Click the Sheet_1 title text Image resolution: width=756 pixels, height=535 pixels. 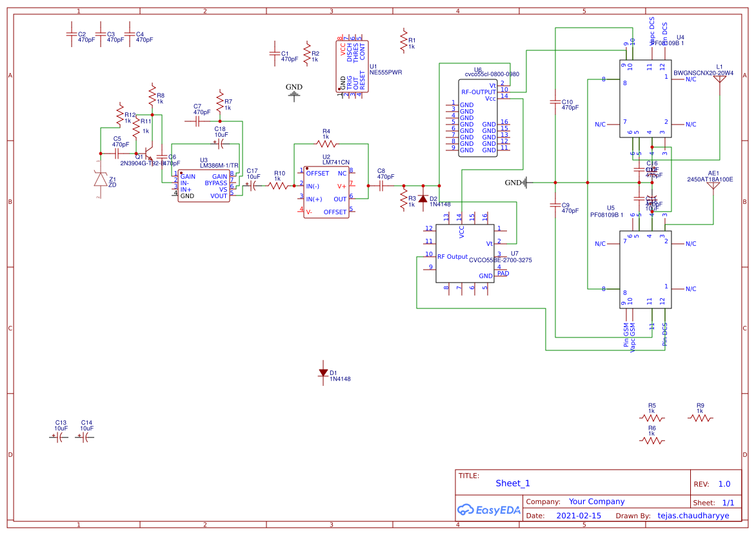pyautogui.click(x=512, y=483)
